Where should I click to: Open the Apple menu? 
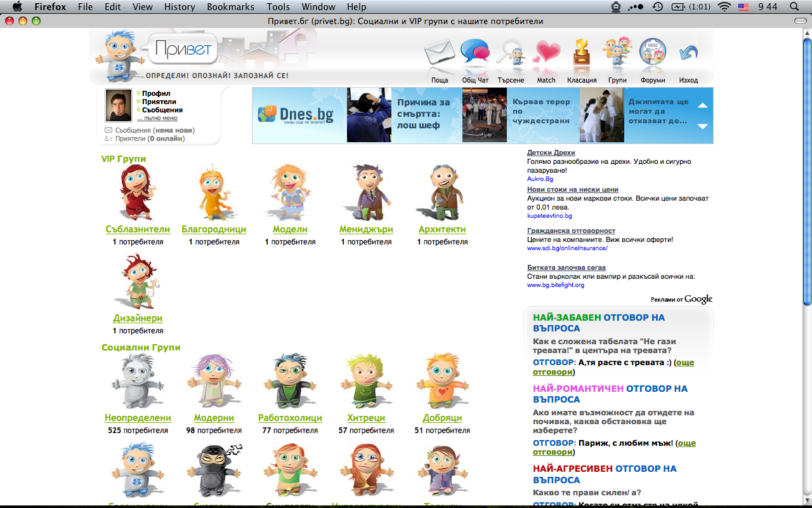point(16,6)
